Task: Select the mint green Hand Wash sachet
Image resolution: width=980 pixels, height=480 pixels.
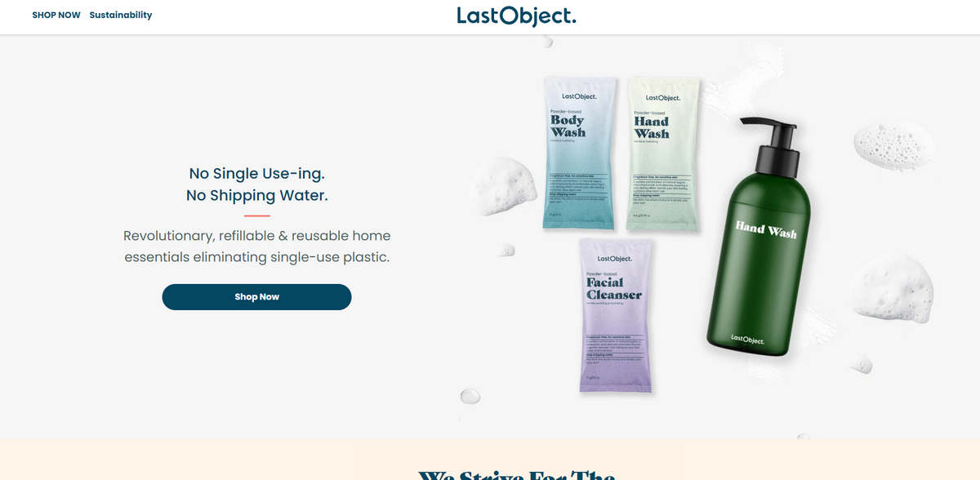Action: (x=663, y=154)
